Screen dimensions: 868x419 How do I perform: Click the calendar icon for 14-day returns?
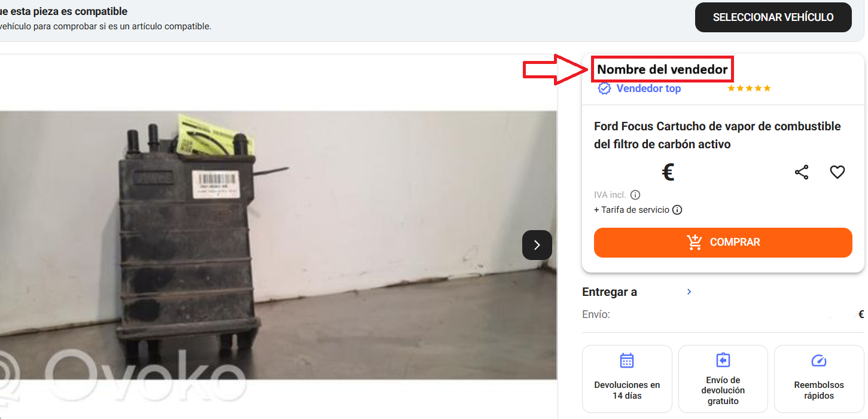tap(626, 360)
